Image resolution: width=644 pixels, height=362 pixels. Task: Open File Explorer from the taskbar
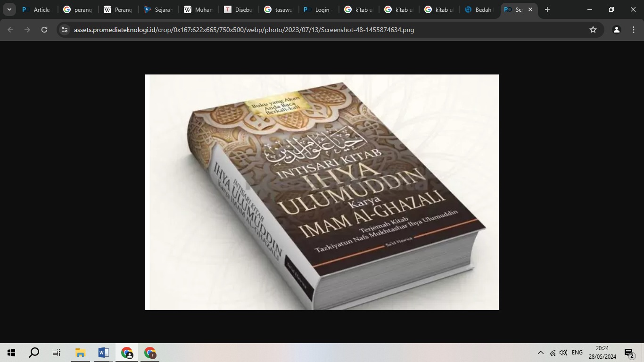[x=80, y=353]
